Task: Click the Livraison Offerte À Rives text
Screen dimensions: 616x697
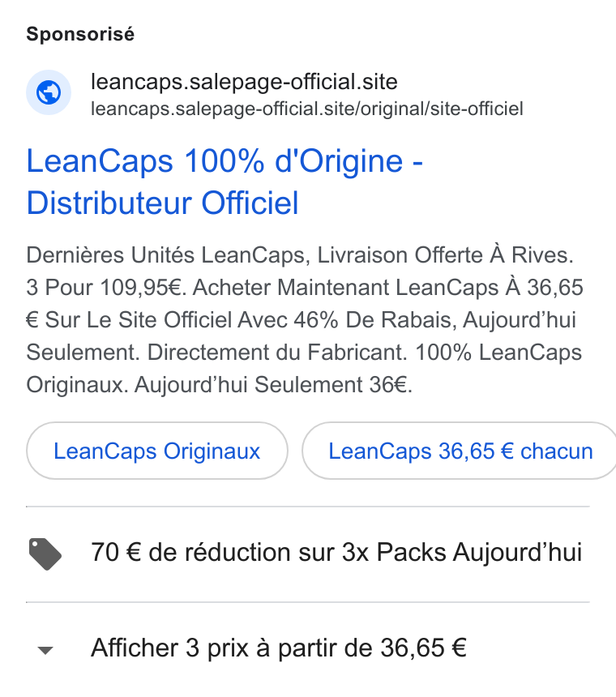Action: pyautogui.click(x=445, y=255)
